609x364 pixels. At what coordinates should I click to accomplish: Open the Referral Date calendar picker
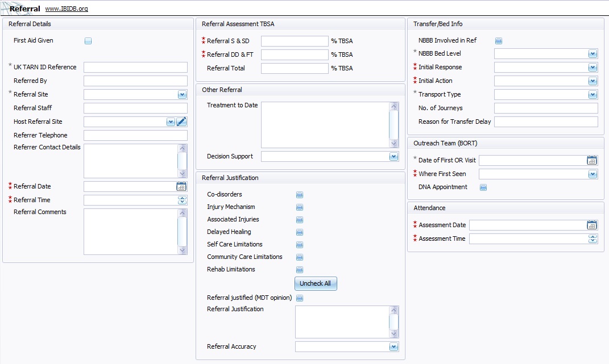point(181,186)
